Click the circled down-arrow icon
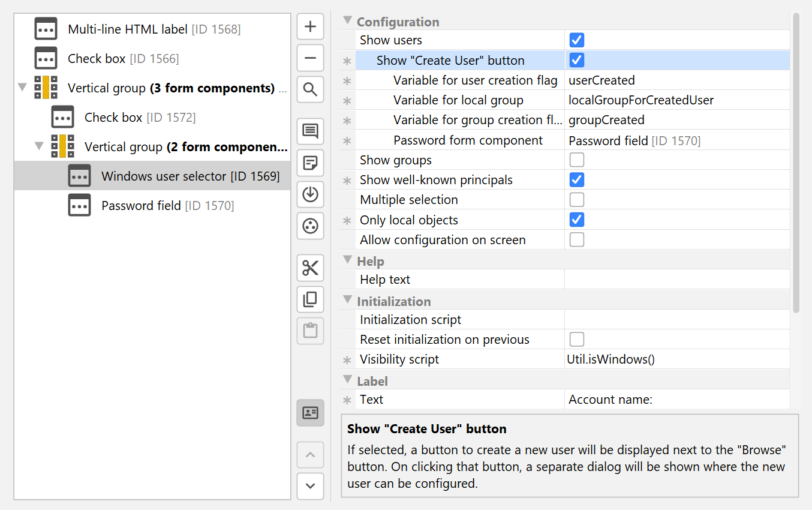 pyautogui.click(x=310, y=194)
